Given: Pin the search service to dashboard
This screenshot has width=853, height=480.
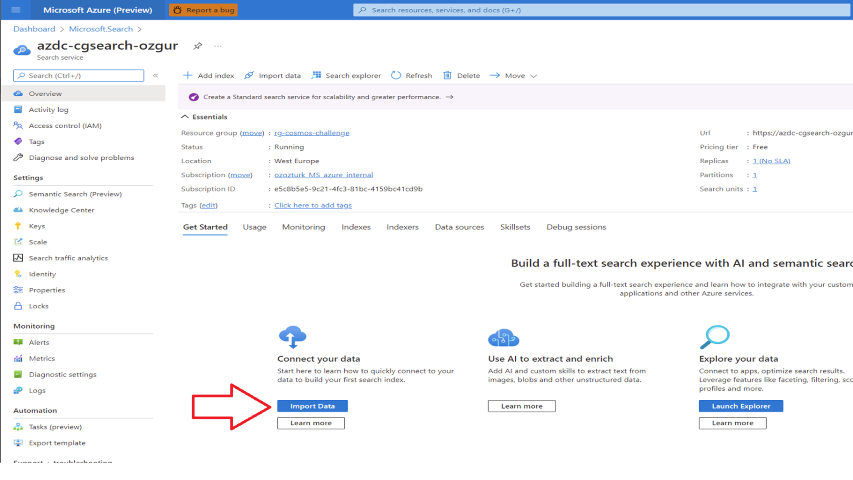Looking at the screenshot, I should pos(197,46).
